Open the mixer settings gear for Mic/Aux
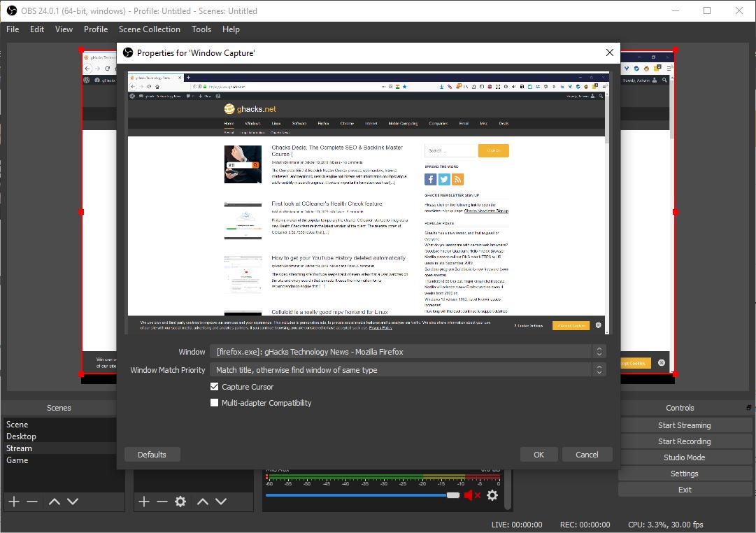Viewport: 756px width, 533px height. point(492,495)
